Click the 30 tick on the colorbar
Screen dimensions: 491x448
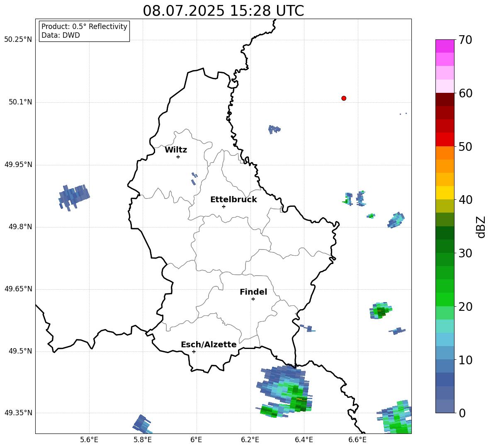tap(465, 253)
